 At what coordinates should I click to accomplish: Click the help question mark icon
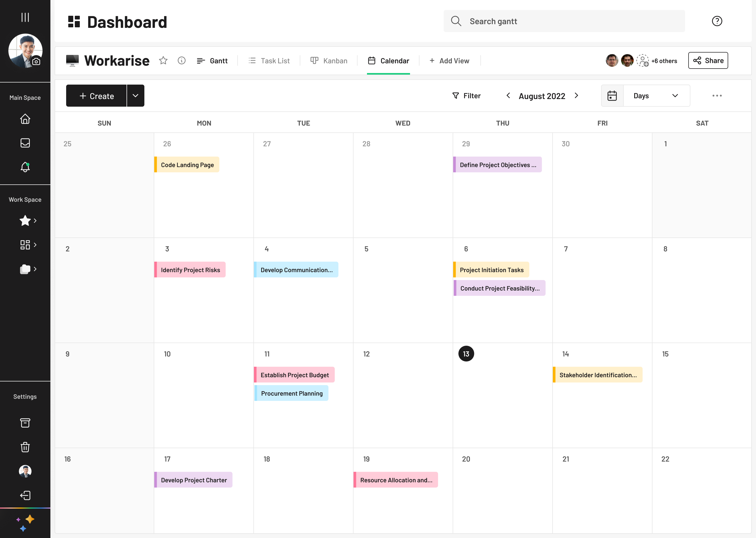[x=717, y=21]
